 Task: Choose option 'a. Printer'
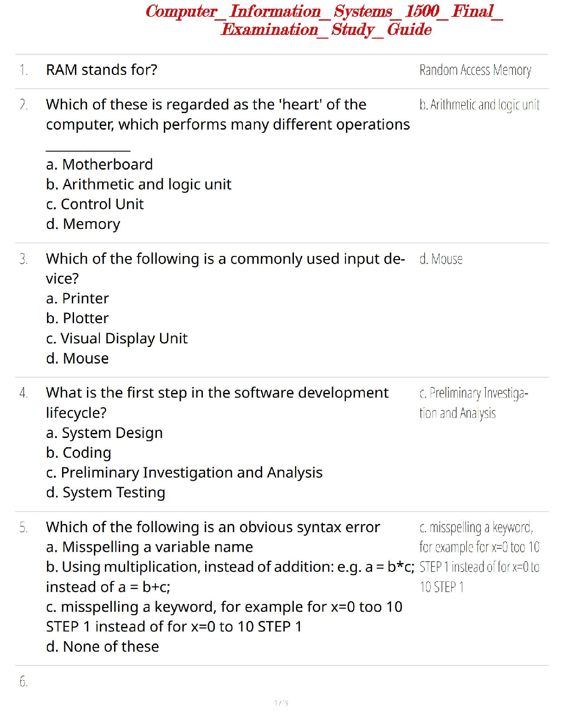[x=77, y=299]
